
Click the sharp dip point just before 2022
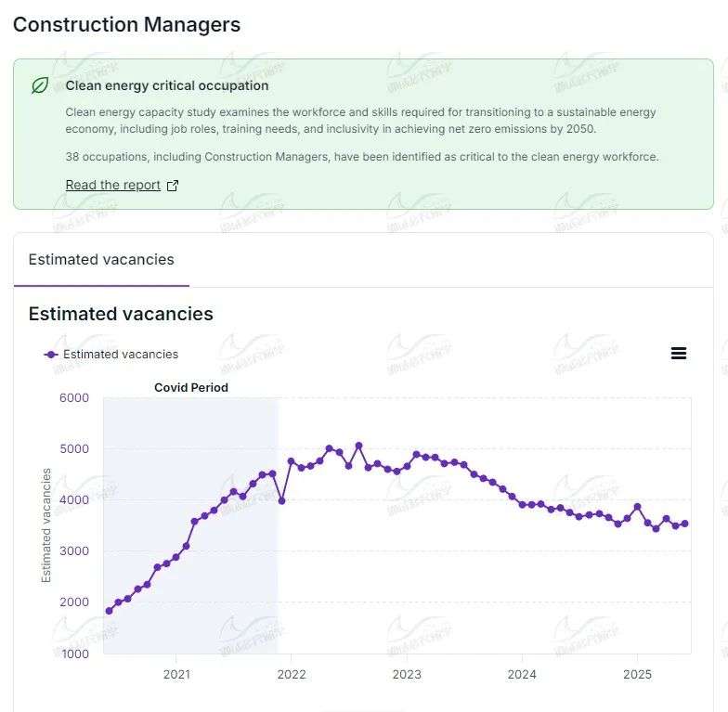tap(281, 500)
